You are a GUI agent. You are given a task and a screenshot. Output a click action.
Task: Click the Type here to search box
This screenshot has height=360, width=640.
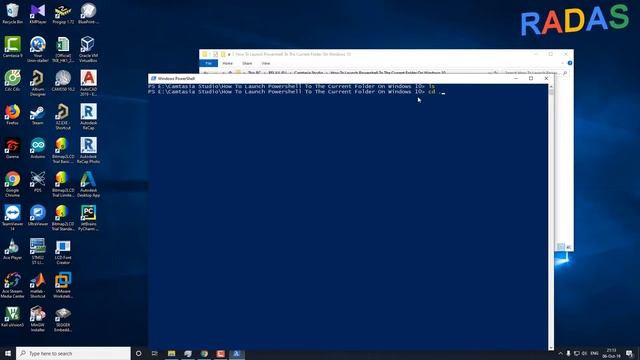point(73,353)
